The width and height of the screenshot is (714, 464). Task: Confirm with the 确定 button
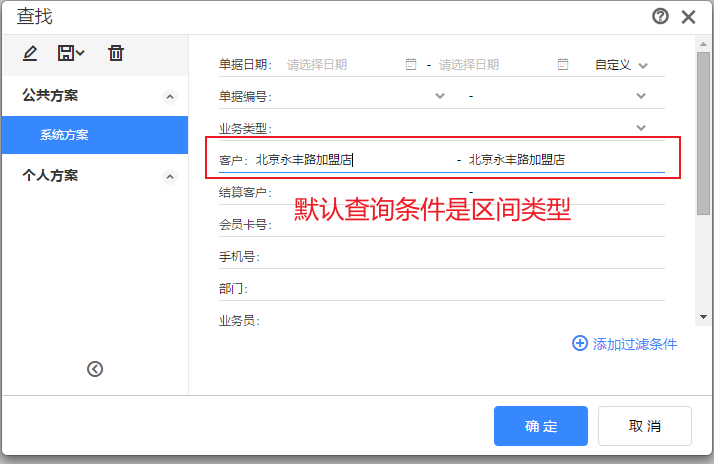point(541,426)
